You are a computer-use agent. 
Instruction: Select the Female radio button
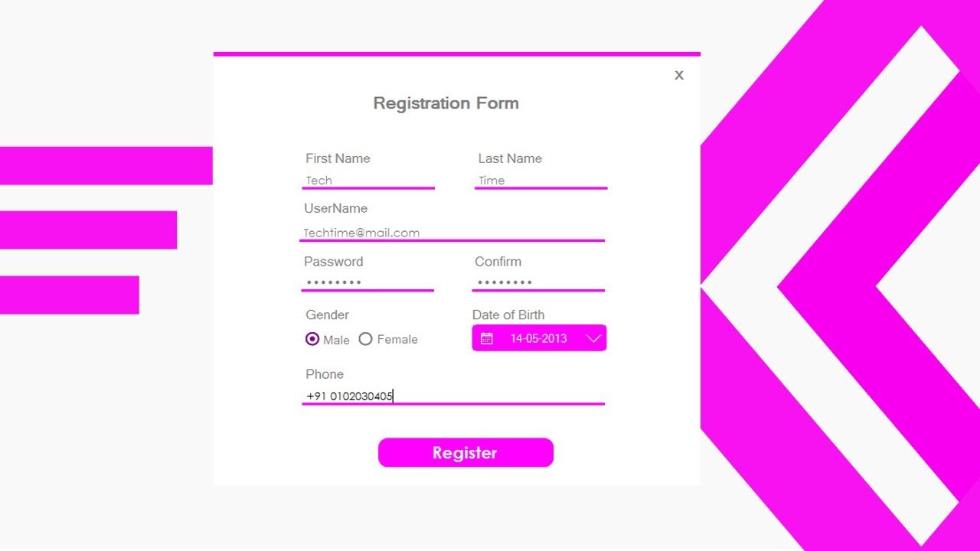[365, 339]
